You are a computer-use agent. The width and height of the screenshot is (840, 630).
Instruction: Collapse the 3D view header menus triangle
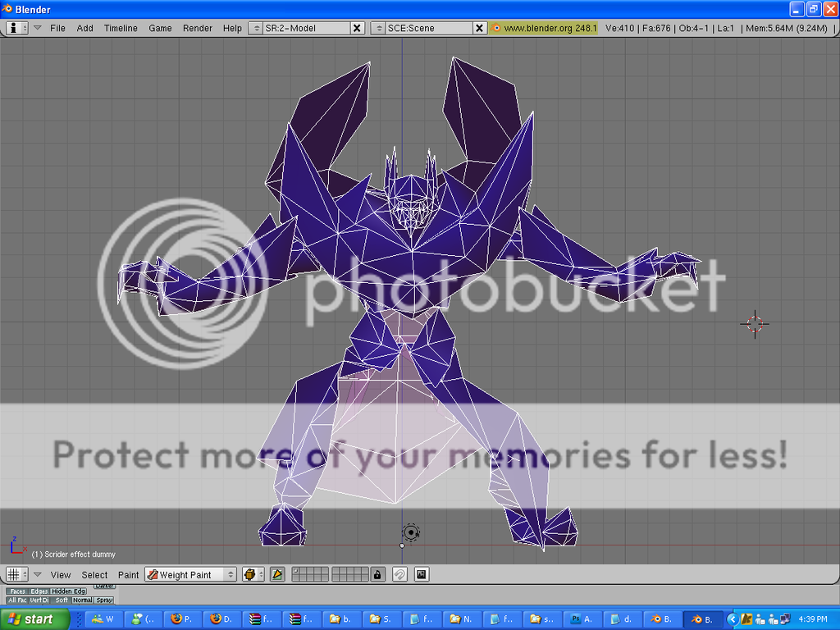(37, 575)
